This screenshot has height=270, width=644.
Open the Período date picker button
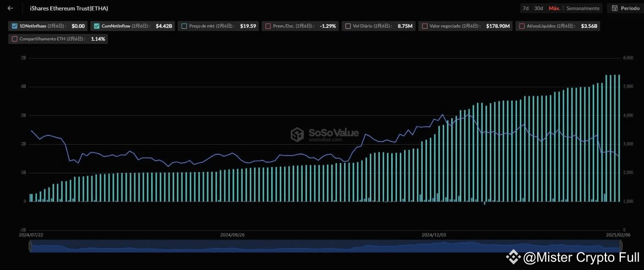pos(625,8)
